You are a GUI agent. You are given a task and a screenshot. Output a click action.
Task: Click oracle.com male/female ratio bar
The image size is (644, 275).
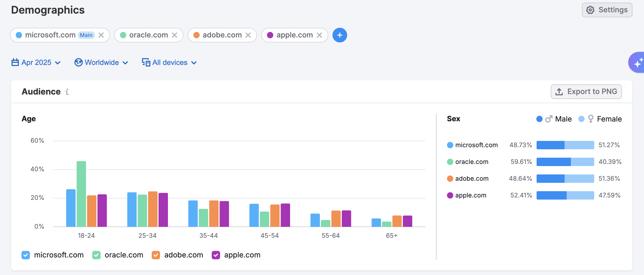(565, 162)
